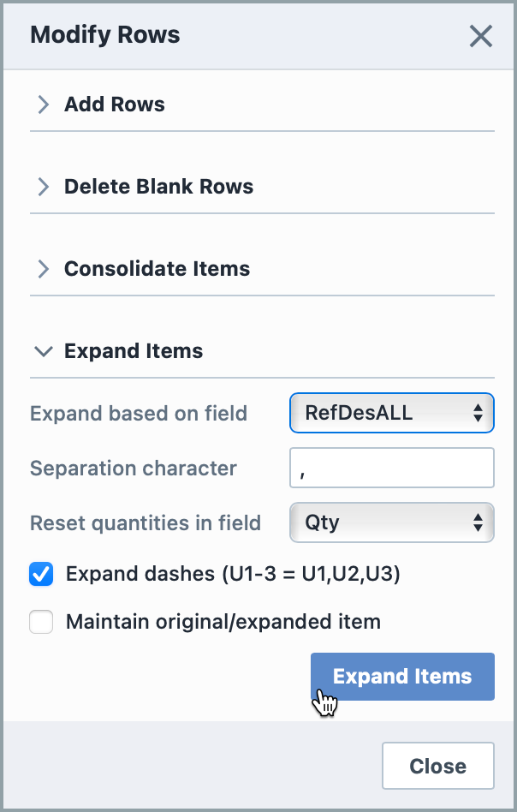Open the Qty reset quantities dropdown
Screen dimensions: 517x812
tap(392, 522)
